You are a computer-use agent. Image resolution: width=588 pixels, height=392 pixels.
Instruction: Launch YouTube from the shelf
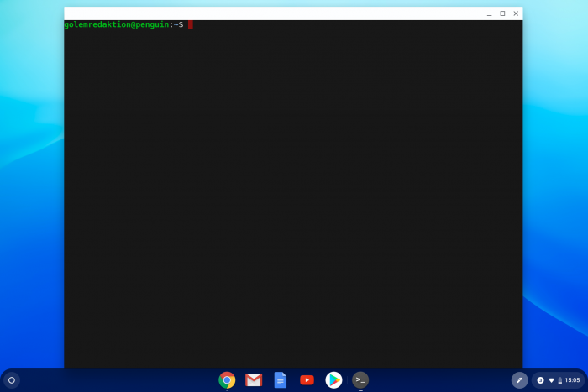[x=307, y=380]
